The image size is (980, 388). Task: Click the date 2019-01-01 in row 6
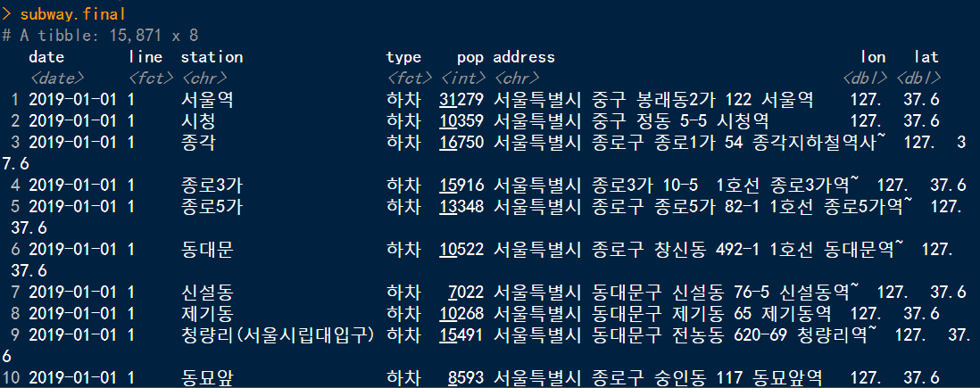(x=72, y=249)
